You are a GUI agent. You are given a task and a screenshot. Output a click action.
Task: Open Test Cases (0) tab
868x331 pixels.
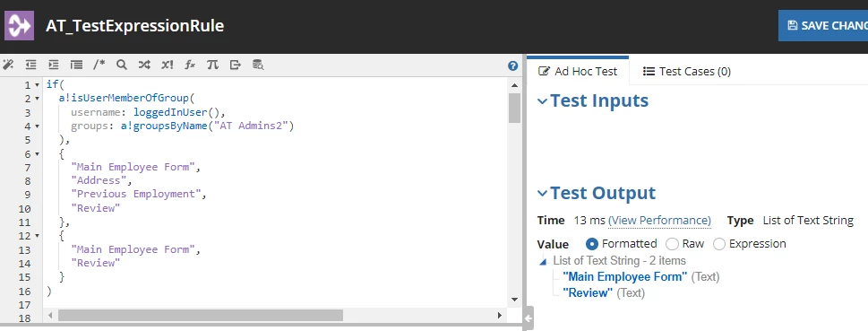tap(686, 71)
